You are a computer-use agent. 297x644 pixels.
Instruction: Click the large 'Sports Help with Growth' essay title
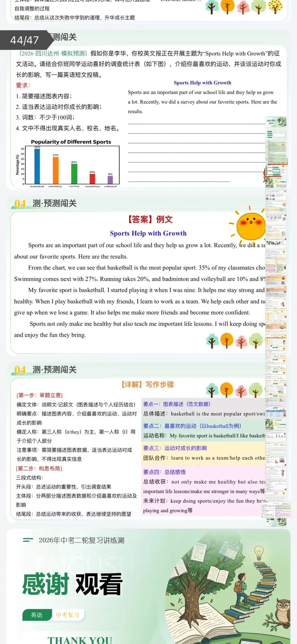click(148, 233)
